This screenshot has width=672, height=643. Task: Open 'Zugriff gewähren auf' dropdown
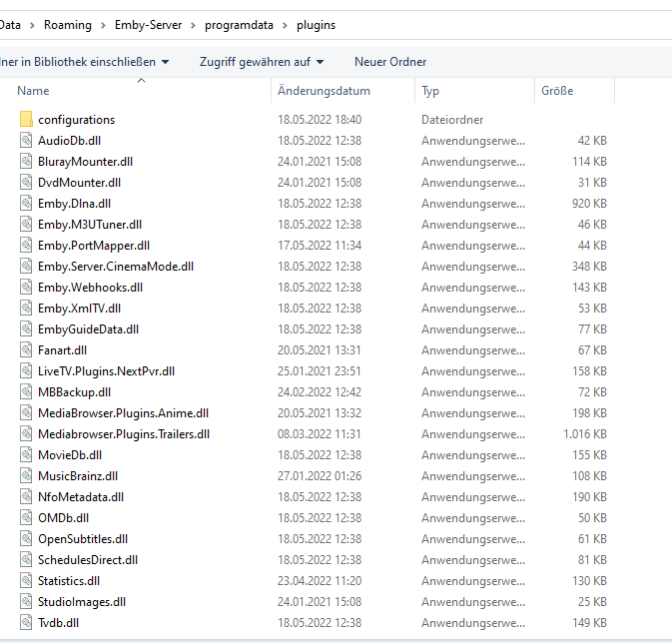pyautogui.click(x=262, y=62)
